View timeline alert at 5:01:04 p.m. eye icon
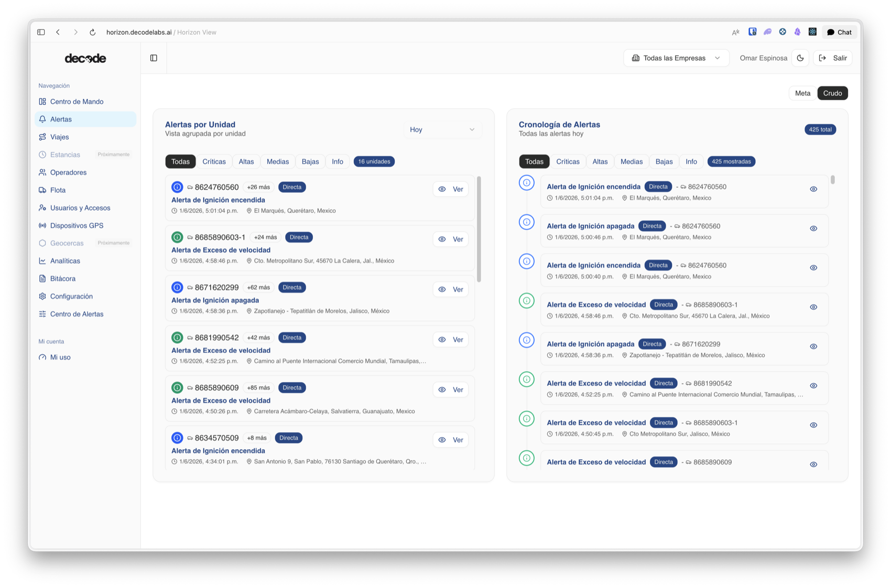 point(813,189)
